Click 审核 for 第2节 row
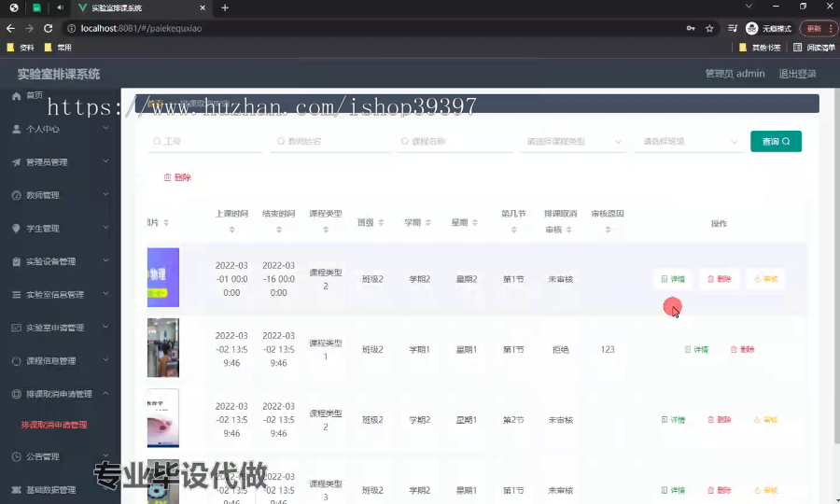This screenshot has height=504, width=840. [x=765, y=420]
